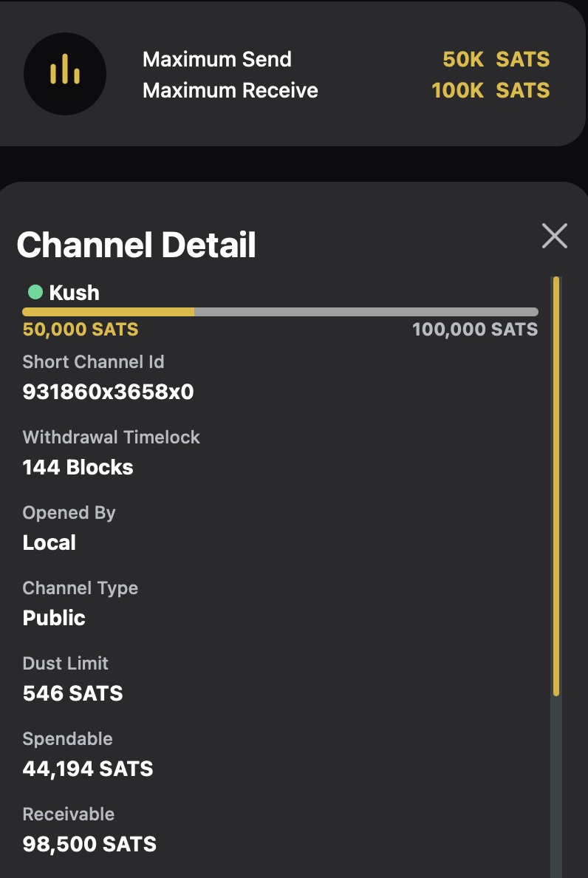Viewport: 588px width, 878px height.
Task: Click the Spendable value 44,194 SATS
Action: coord(88,769)
